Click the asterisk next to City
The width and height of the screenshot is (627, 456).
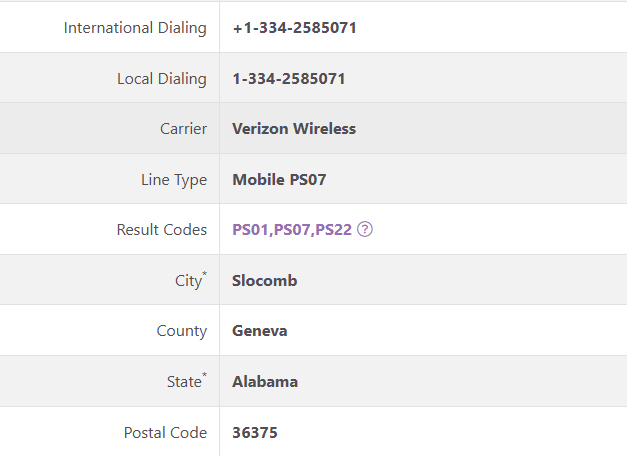click(205, 274)
